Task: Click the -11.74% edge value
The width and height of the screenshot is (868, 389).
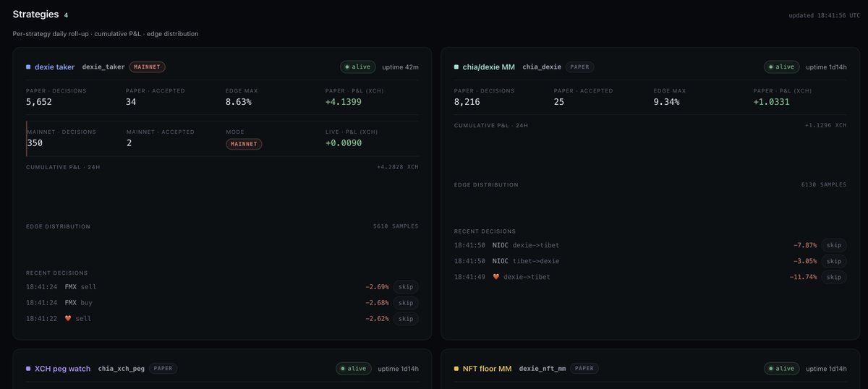Action: (803, 277)
